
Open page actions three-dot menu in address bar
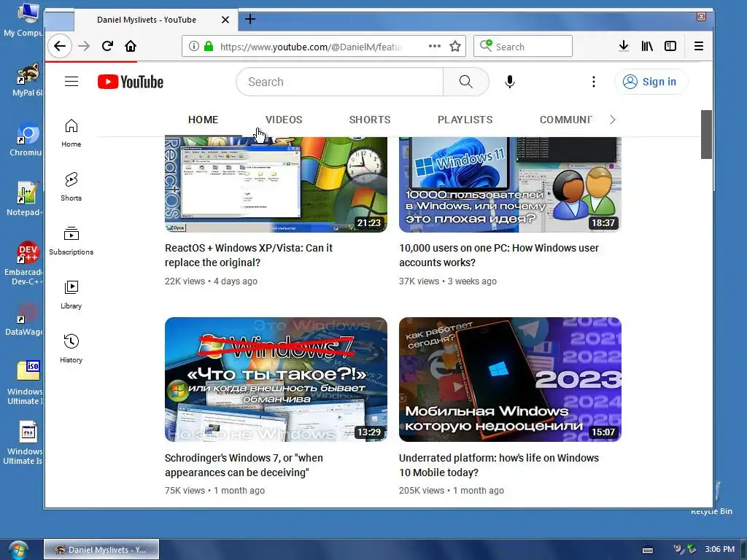435,46
